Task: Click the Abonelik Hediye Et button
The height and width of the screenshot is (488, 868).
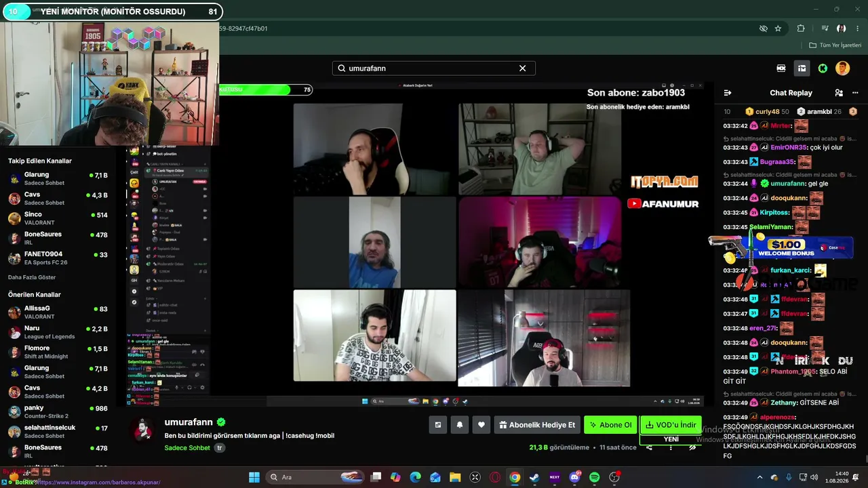Action: pyautogui.click(x=537, y=425)
